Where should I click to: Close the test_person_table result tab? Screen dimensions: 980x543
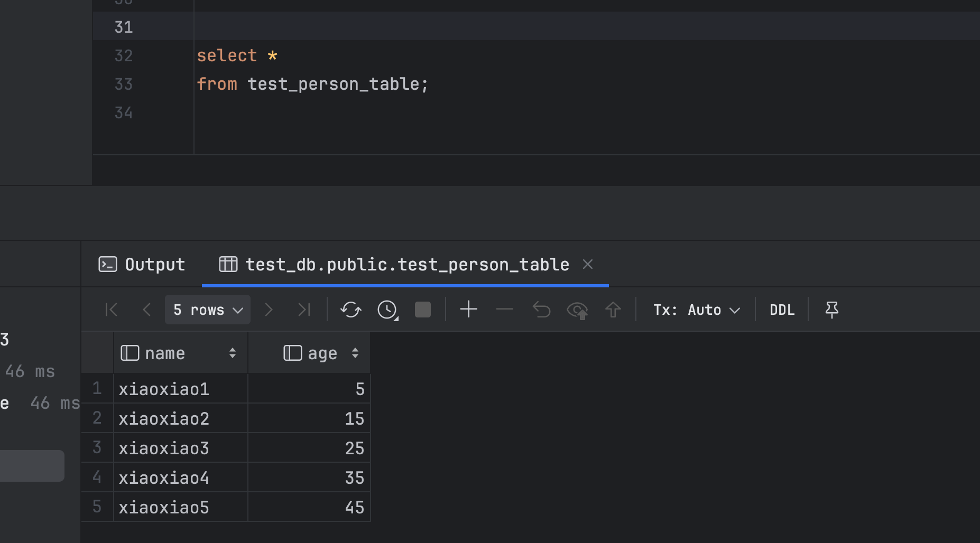click(588, 264)
